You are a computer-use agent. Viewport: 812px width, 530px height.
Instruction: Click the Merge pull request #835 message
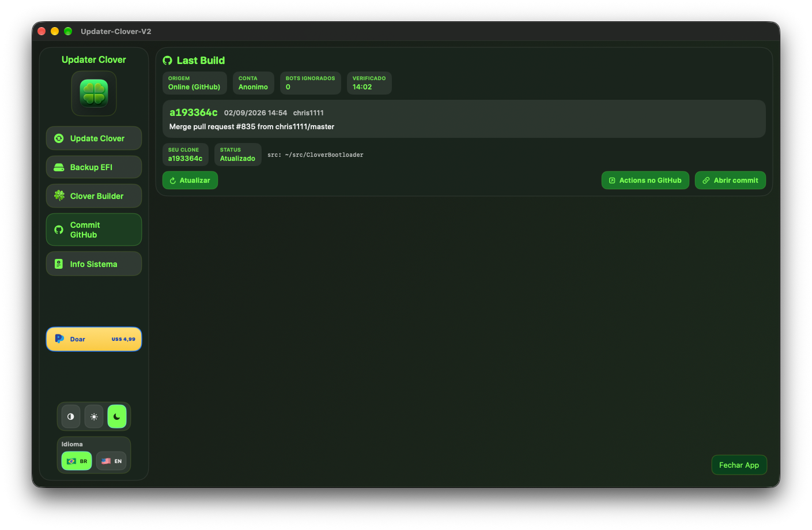[x=252, y=127]
